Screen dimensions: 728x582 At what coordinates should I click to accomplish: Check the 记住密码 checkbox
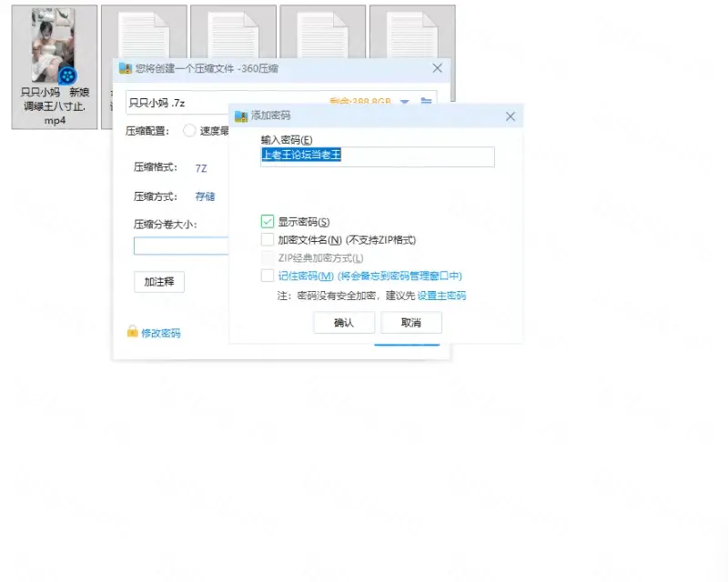tap(268, 276)
